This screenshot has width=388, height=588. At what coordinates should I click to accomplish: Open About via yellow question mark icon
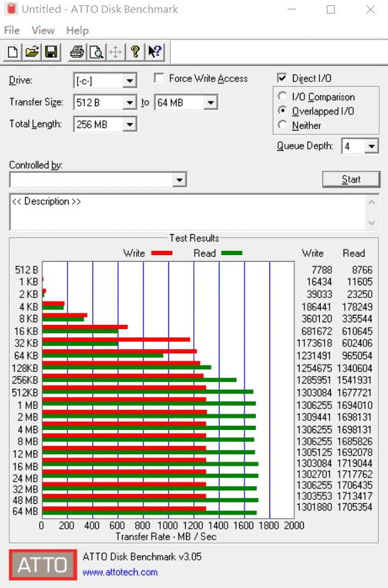tap(135, 52)
